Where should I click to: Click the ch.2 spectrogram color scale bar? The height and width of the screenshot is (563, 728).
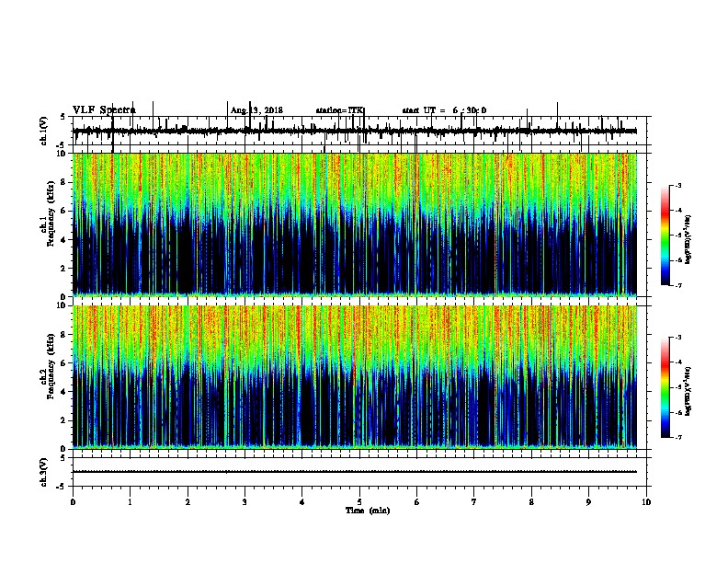tap(665, 387)
